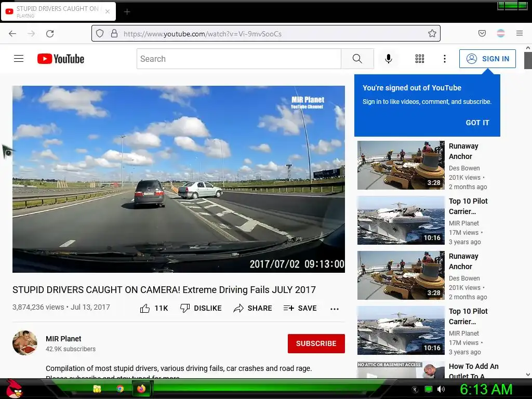Click the DISLIKE button
Screen dimensions: 532x399
tap(201, 308)
